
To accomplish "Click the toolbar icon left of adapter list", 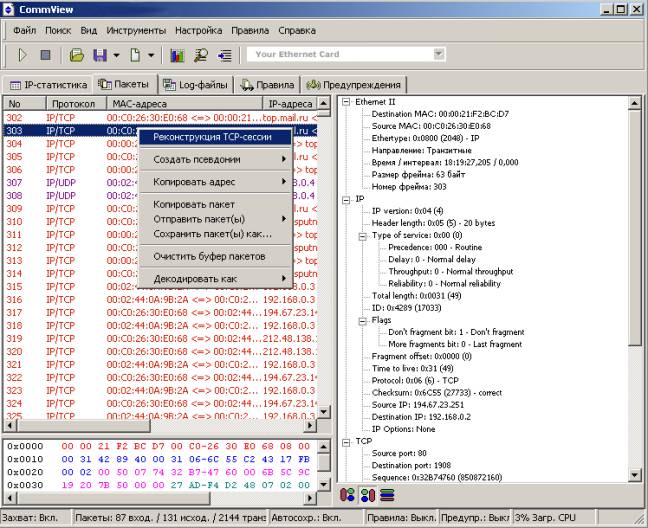I will click(224, 55).
